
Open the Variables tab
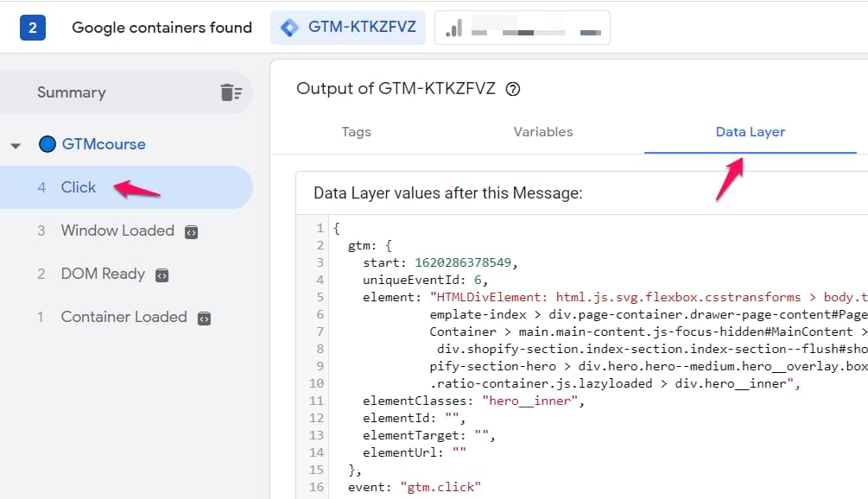[x=543, y=132]
